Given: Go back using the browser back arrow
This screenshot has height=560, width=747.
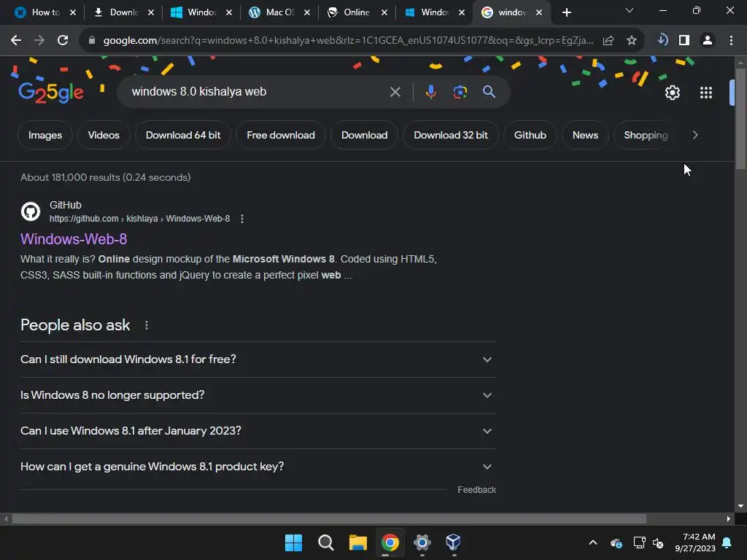Looking at the screenshot, I should coord(16,41).
